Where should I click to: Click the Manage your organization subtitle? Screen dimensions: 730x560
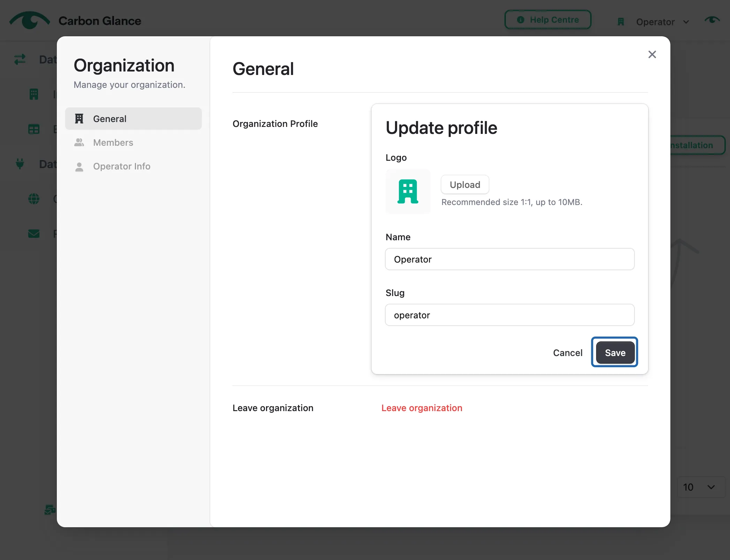(x=129, y=85)
